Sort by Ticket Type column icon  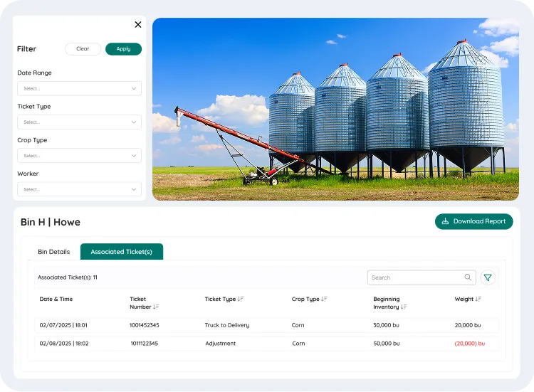[x=241, y=299]
